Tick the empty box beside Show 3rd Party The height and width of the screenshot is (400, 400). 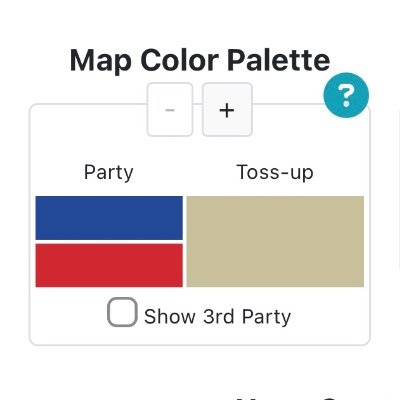(x=122, y=312)
